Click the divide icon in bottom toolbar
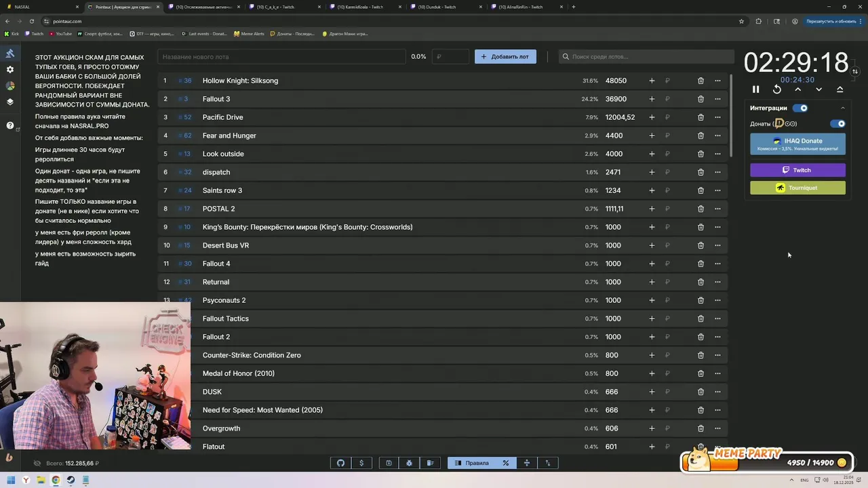This screenshot has width=868, height=488. point(527,463)
